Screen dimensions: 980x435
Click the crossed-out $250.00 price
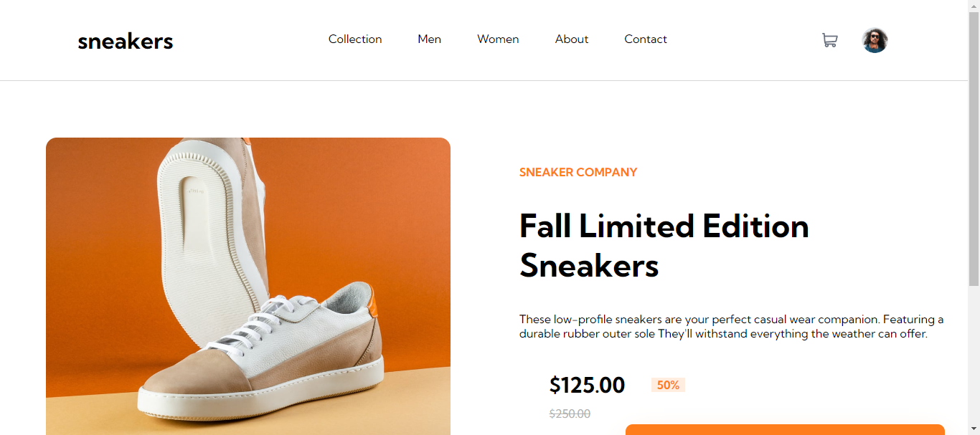coord(570,414)
